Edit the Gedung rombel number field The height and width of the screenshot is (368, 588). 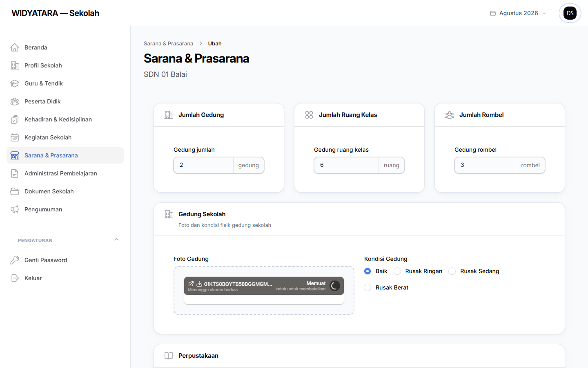(485, 165)
